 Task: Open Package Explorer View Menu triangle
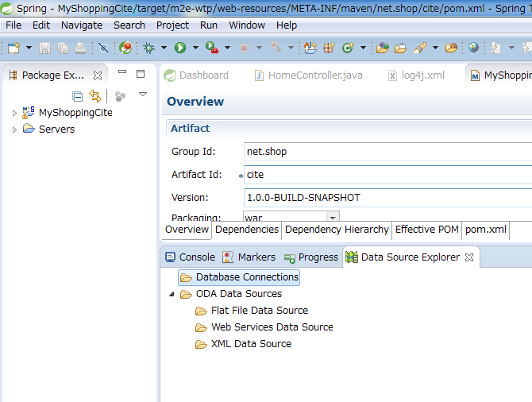143,94
